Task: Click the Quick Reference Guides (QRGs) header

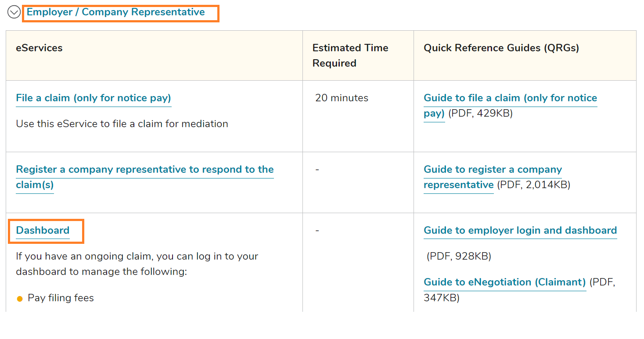Action: [x=501, y=48]
